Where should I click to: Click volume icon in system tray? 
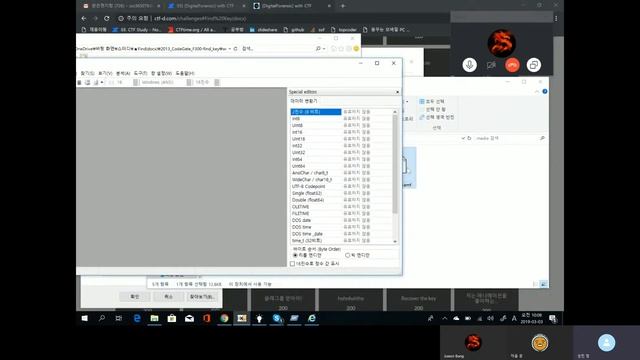pos(491,319)
